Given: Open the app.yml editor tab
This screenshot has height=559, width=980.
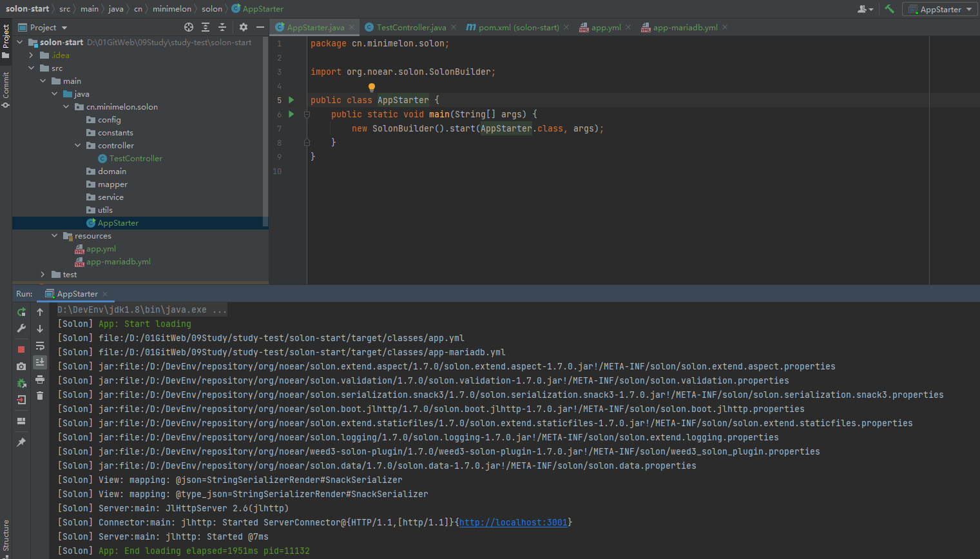Looking at the screenshot, I should pyautogui.click(x=605, y=27).
